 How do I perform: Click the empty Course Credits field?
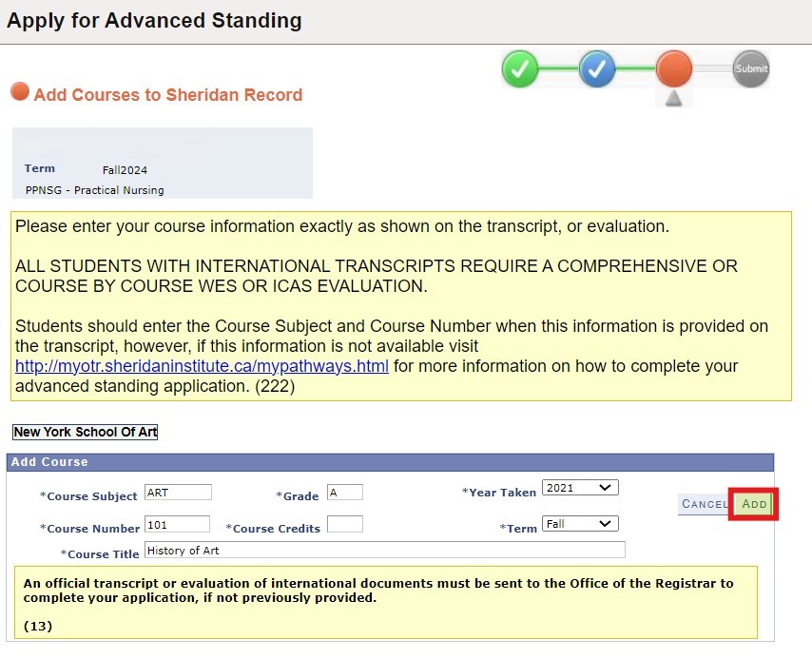[x=345, y=524]
